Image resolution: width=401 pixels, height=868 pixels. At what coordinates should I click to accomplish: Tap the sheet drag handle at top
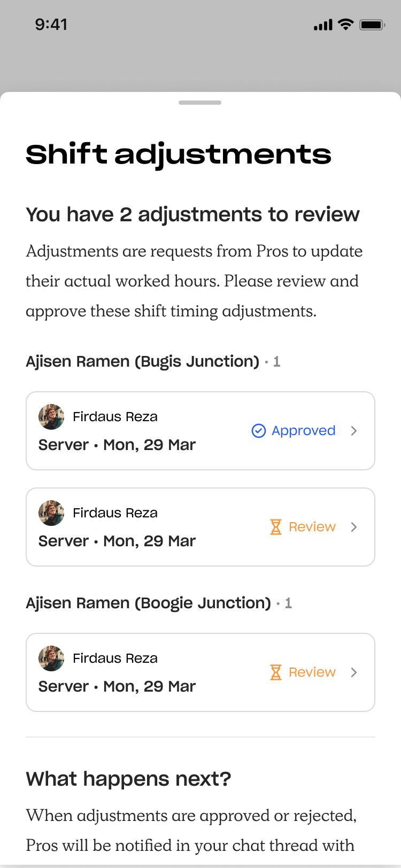pos(200,103)
